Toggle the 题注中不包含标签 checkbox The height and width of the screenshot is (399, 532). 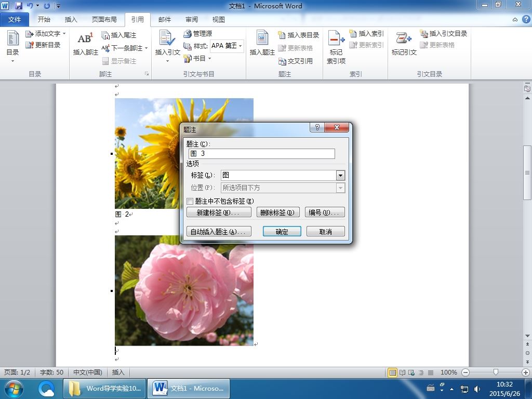click(190, 201)
